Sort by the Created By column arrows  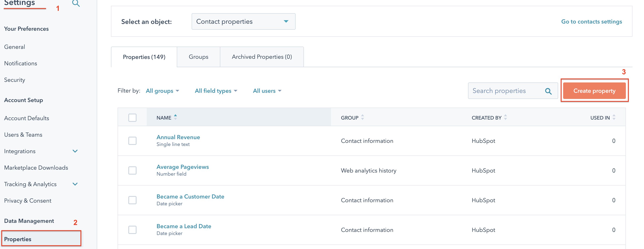pos(506,117)
